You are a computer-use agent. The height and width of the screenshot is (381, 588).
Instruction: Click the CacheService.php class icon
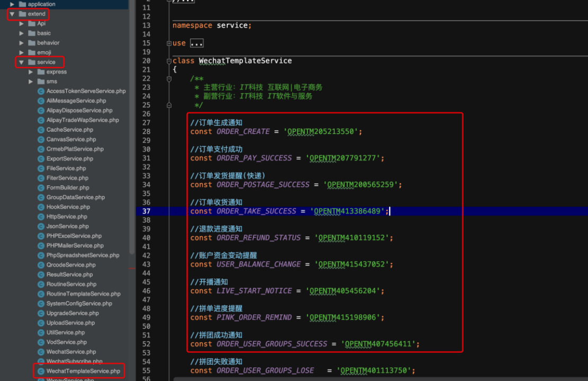(41, 130)
